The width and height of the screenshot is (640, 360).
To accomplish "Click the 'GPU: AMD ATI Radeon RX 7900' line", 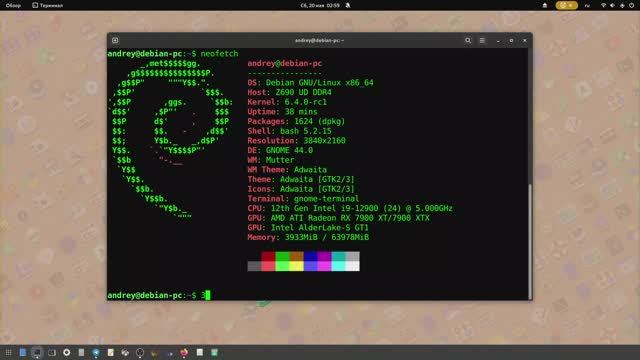I will [x=338, y=218].
